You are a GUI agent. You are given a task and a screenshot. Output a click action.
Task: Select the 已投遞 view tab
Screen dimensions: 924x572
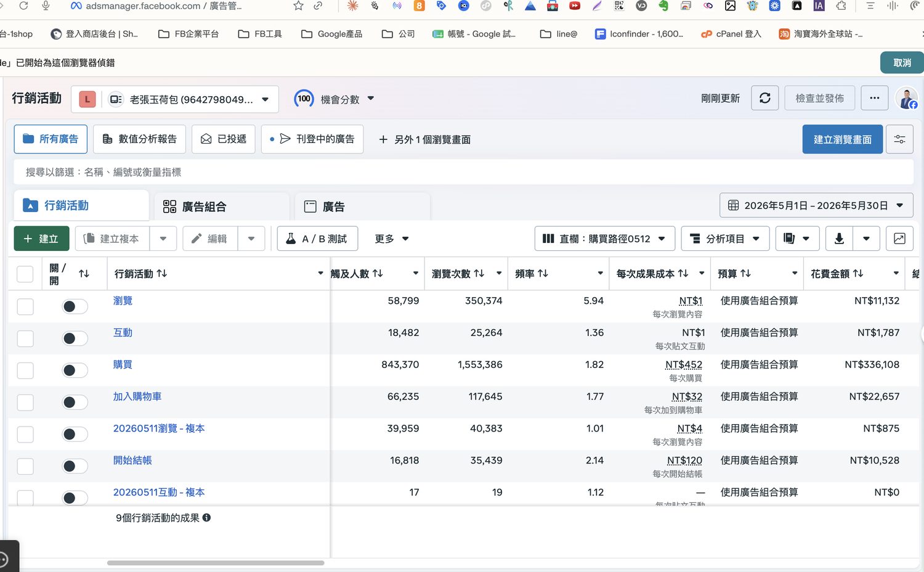coord(224,139)
